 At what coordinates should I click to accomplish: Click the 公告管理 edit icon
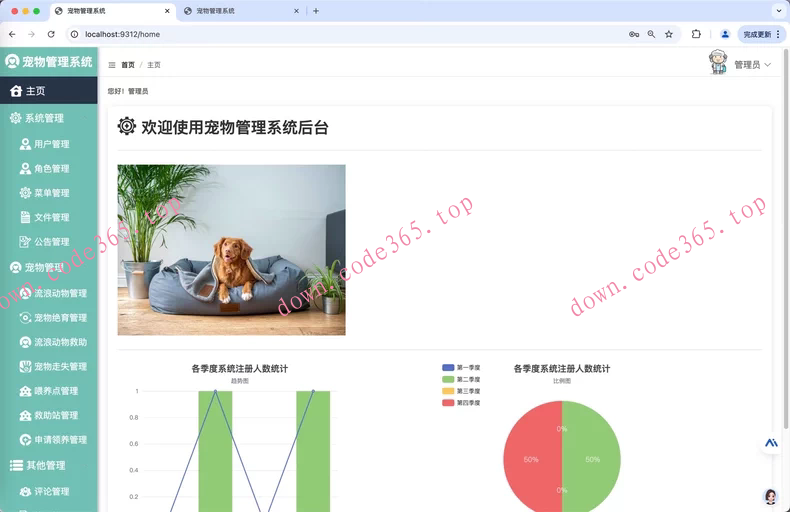click(x=25, y=241)
